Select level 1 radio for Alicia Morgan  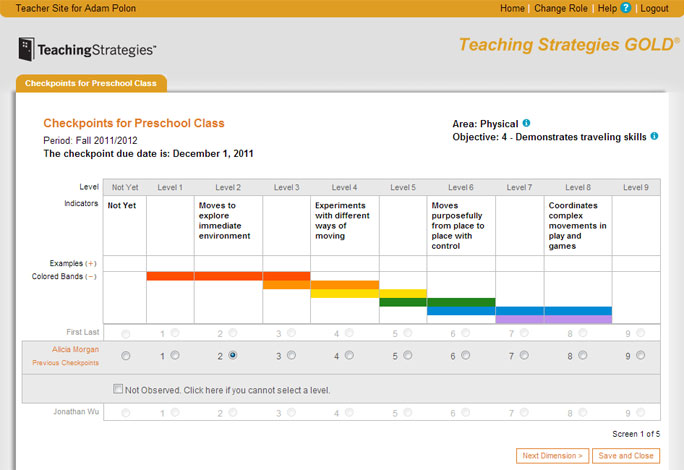tap(175, 355)
